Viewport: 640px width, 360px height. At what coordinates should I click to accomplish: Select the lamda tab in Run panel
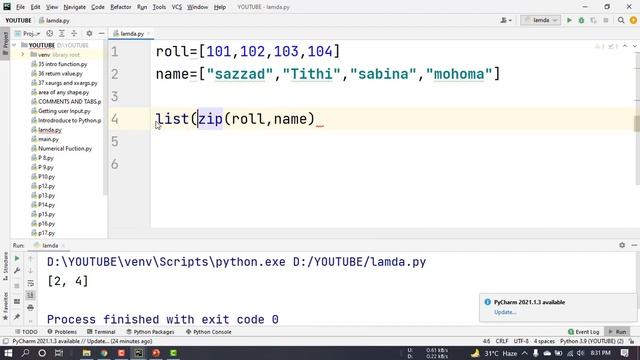pos(50,245)
